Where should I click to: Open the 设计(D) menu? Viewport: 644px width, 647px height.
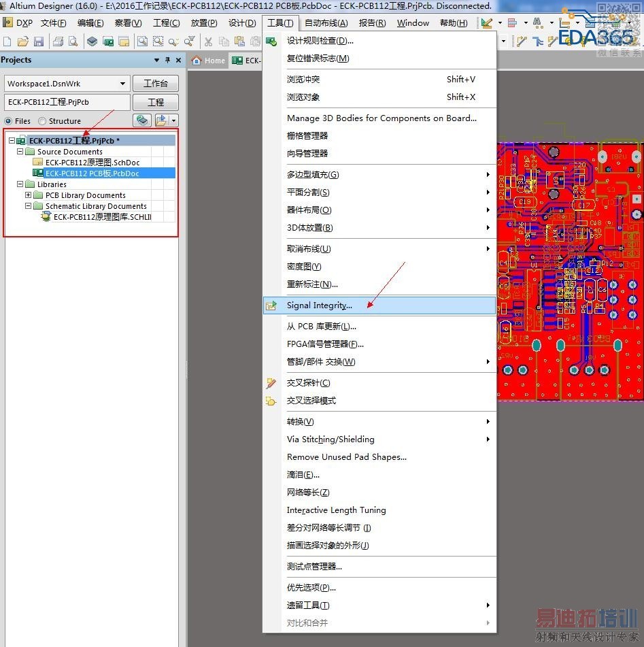tap(242, 23)
